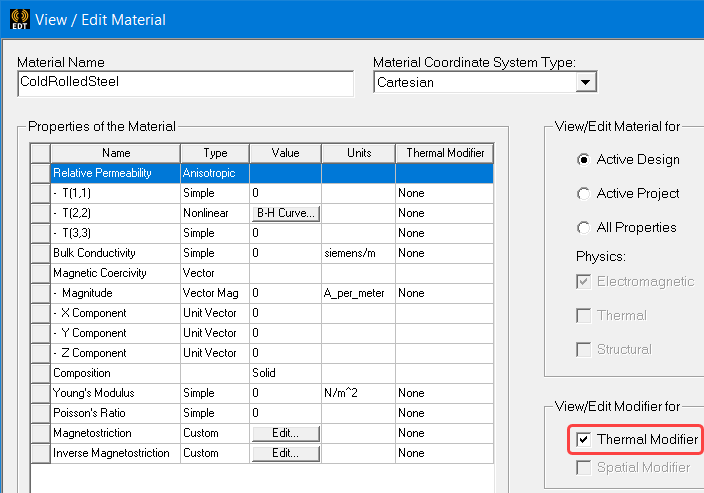704x493 pixels.
Task: Click the Z Component row name
Action: coord(116,353)
